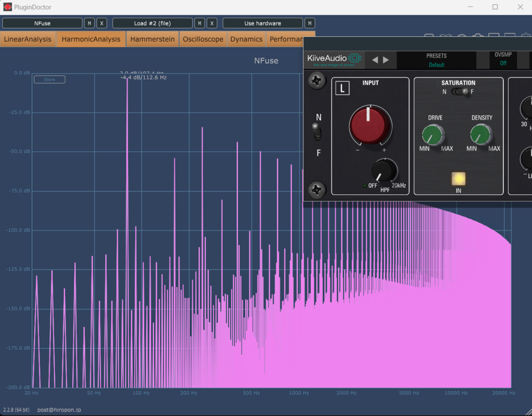
Task: Switch to the Oscilloscope tab
Action: [203, 39]
